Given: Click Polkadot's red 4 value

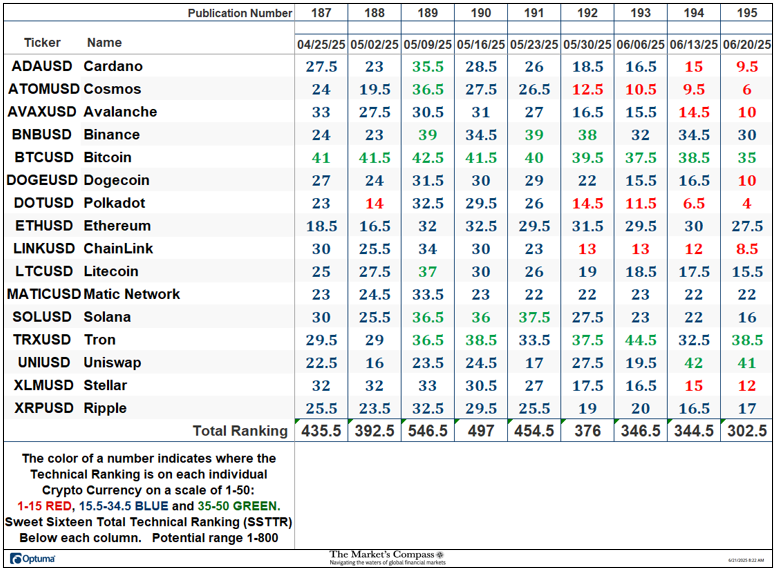Looking at the screenshot, I should (747, 203).
